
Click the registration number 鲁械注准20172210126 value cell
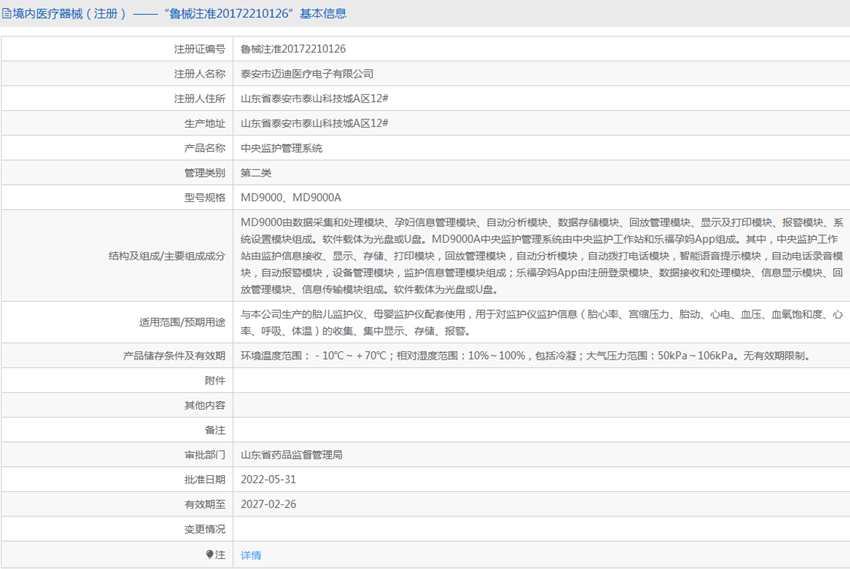coord(293,49)
